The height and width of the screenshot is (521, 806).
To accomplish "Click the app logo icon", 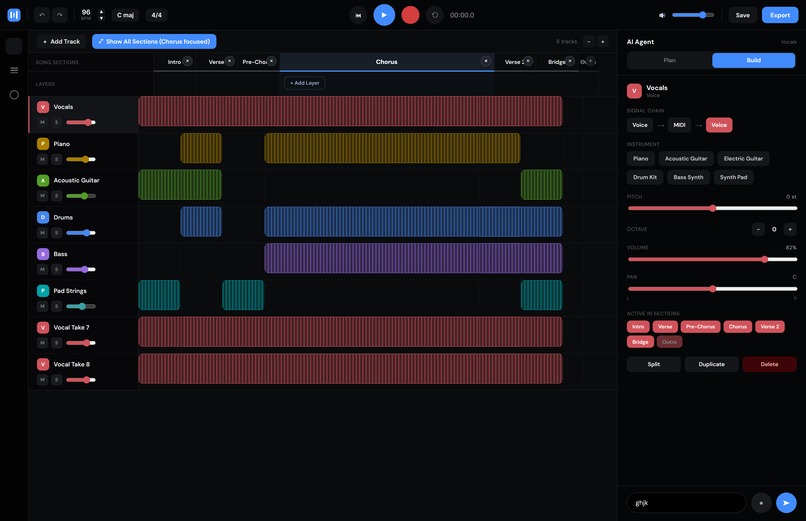I will [14, 15].
